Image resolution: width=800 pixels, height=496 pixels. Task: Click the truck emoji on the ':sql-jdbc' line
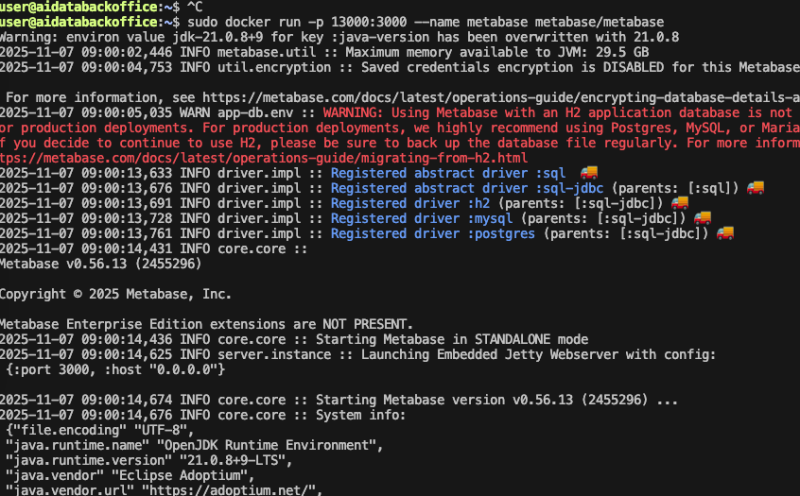point(755,188)
